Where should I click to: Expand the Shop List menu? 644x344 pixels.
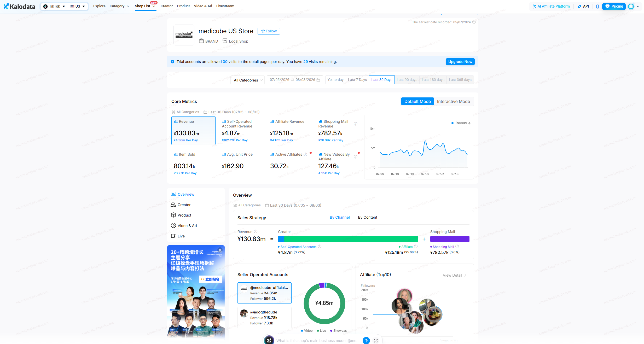(x=145, y=6)
